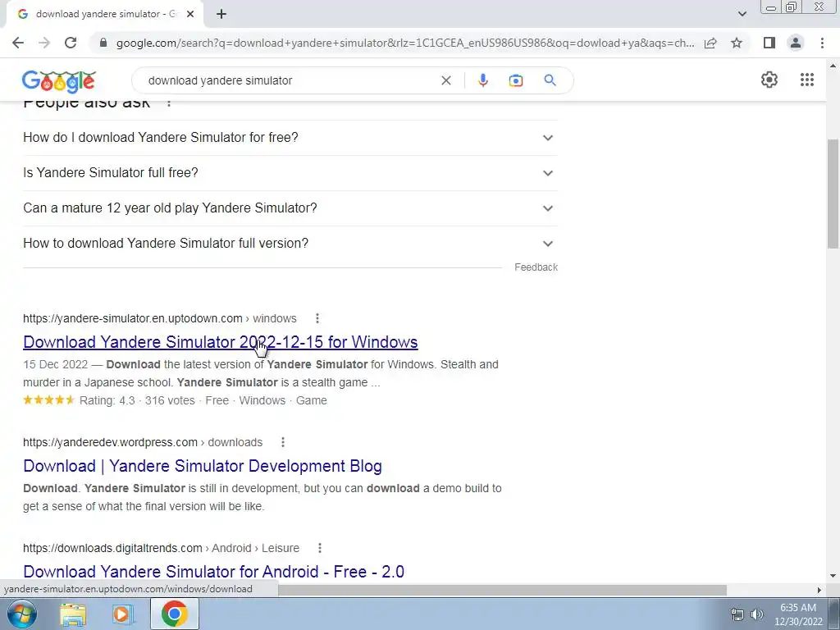Click the vertical scrollbar thumb
This screenshot has width=840, height=630.
click(833, 192)
